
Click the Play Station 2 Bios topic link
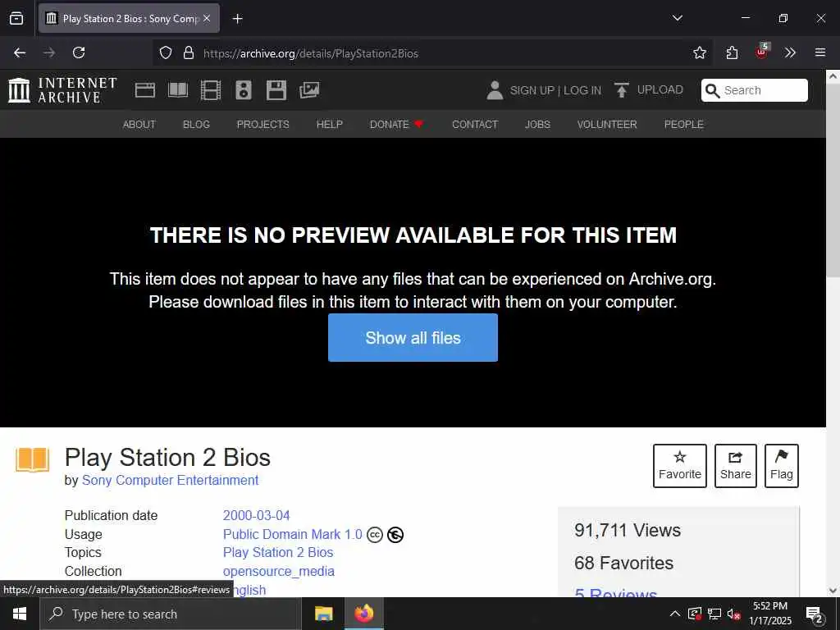278,552
